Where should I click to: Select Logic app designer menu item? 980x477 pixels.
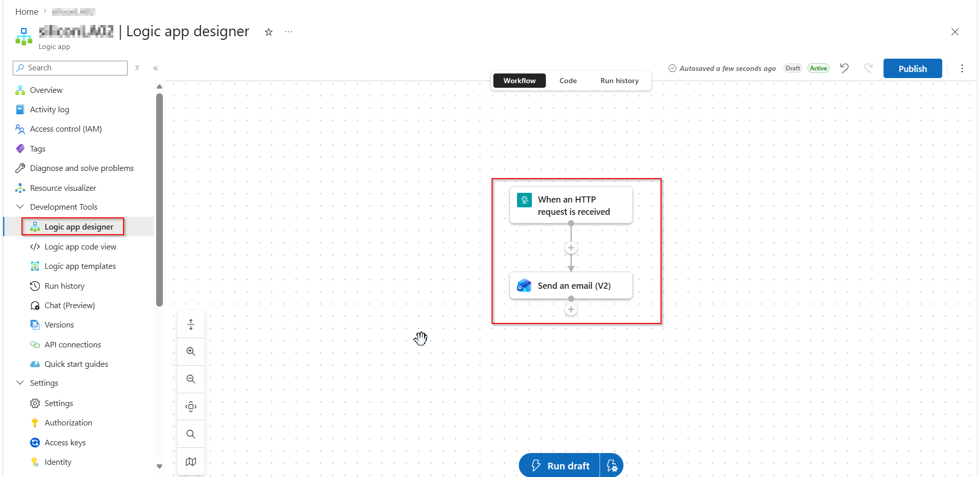79,227
